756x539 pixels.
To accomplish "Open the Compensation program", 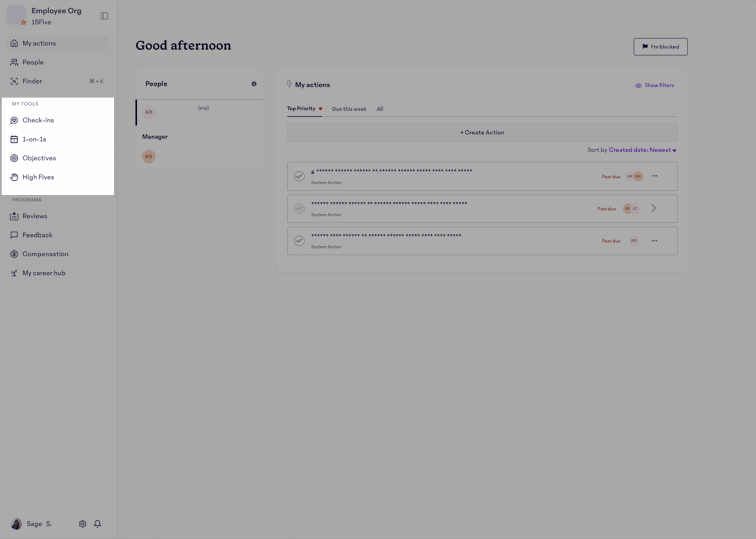I will pyautogui.click(x=45, y=254).
